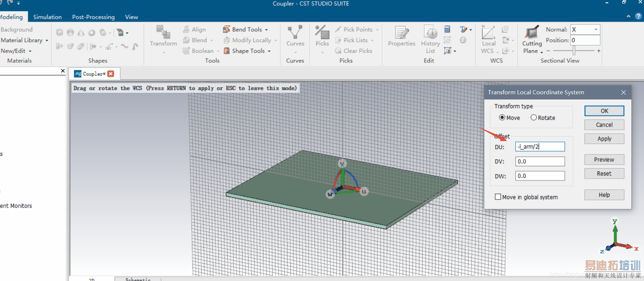
Task: Click the WCS u-axis handle in viewport
Action: pos(364,192)
